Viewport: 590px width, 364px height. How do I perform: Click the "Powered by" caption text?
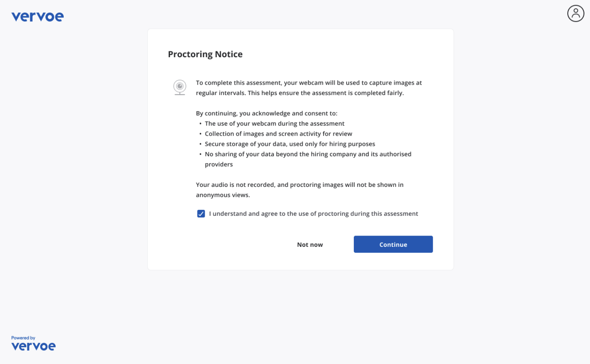coord(23,338)
